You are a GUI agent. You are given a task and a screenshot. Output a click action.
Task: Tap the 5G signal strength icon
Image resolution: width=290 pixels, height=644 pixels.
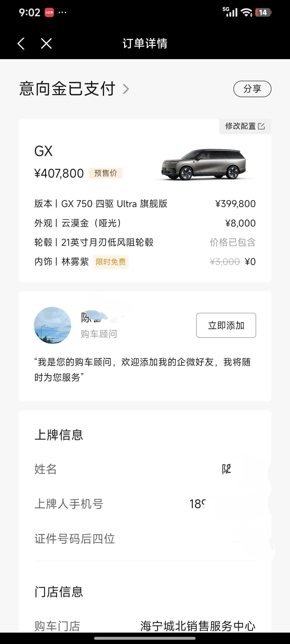coord(230,12)
